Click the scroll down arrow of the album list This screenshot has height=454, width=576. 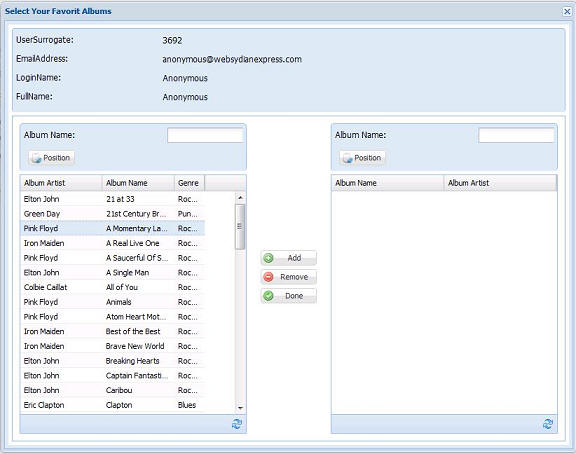coord(240,408)
